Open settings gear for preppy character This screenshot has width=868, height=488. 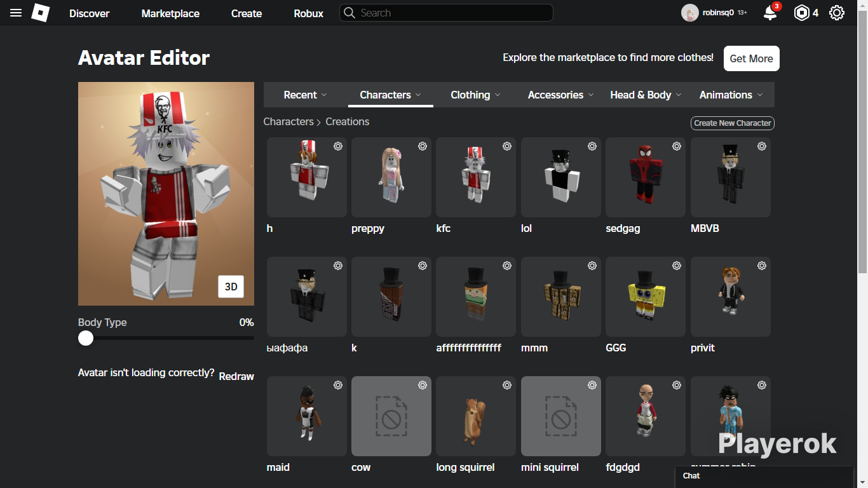[x=423, y=146]
